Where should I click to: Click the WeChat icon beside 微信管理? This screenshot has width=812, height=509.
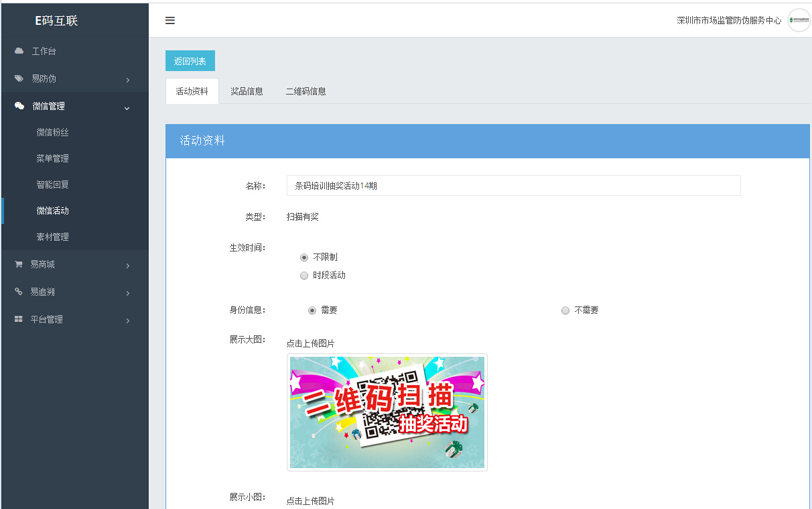pos(19,106)
